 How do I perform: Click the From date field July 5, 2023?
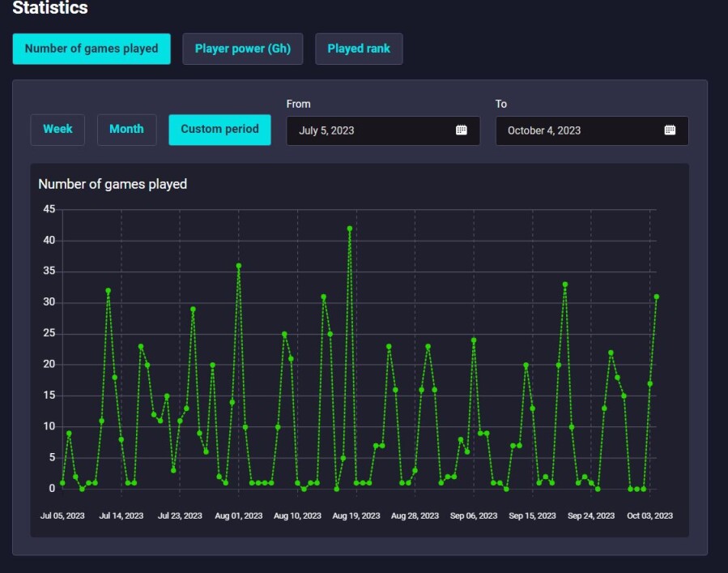tap(383, 130)
